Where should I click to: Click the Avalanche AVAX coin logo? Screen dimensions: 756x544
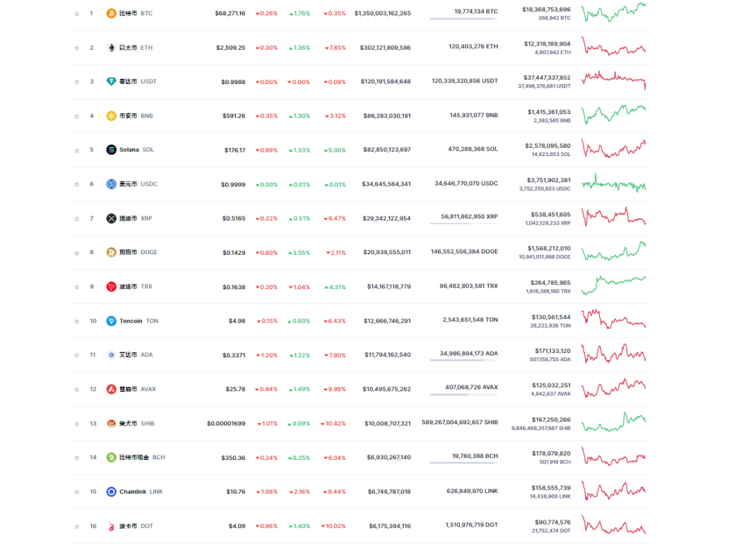pos(111,389)
